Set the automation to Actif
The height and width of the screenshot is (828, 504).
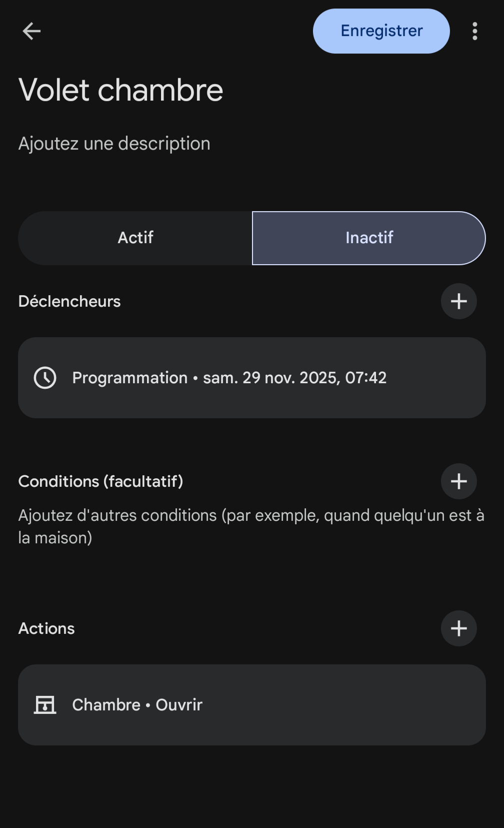tap(135, 238)
